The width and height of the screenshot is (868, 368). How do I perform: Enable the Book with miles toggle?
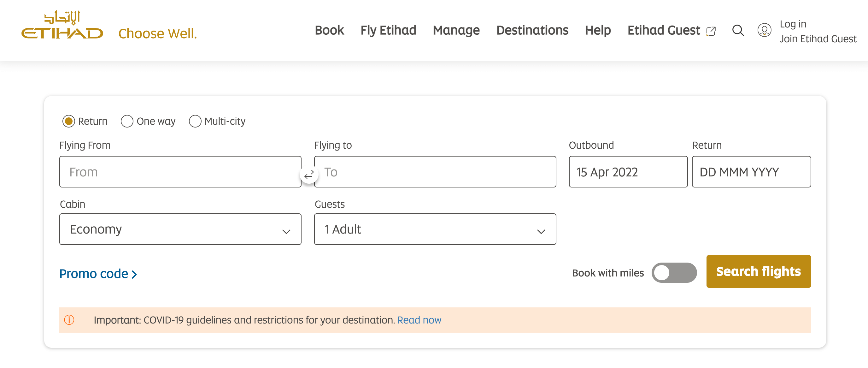pyautogui.click(x=674, y=273)
